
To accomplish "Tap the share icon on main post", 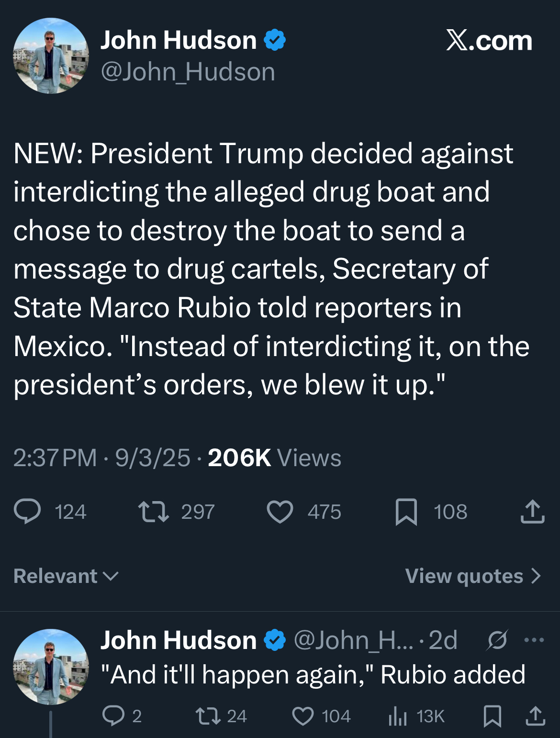I will pos(532,512).
